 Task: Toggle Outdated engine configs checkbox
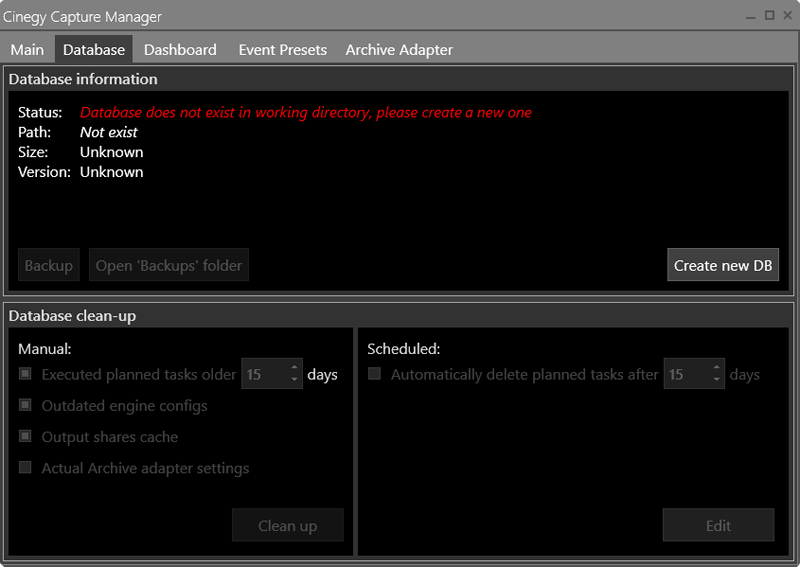point(25,405)
